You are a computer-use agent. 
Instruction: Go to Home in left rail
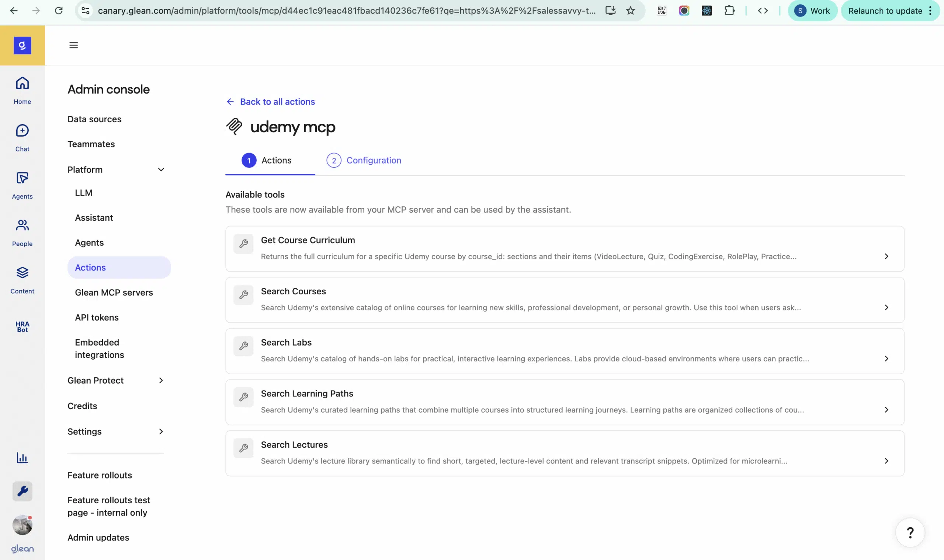pos(22,91)
